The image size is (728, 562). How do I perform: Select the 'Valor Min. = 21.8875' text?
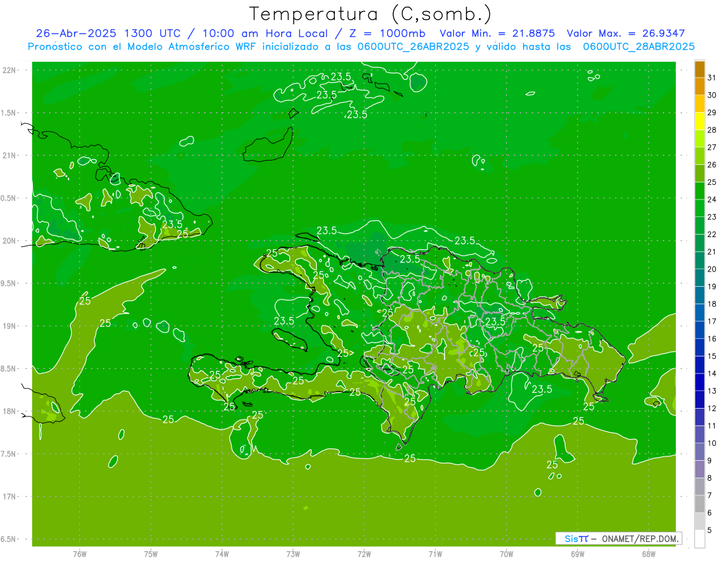coord(497,33)
